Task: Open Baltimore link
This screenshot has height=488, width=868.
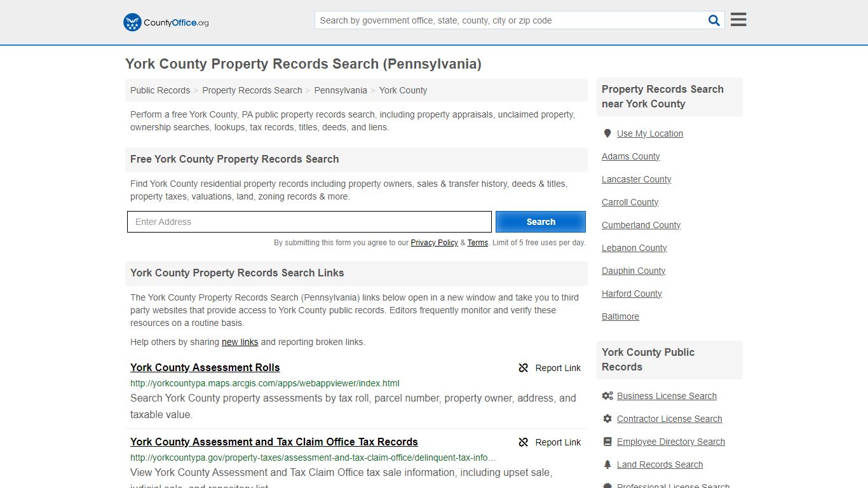Action: tap(620, 316)
